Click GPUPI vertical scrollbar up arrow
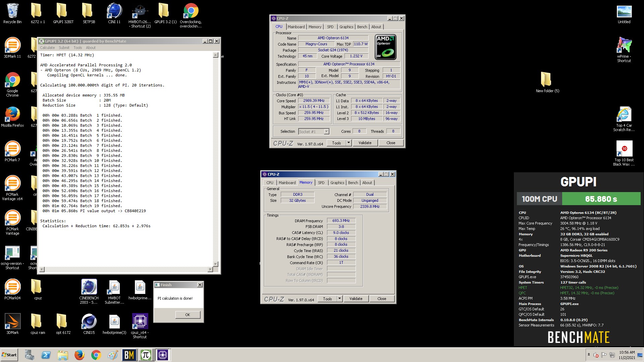The width and height of the screenshot is (644, 362). pyautogui.click(x=216, y=55)
